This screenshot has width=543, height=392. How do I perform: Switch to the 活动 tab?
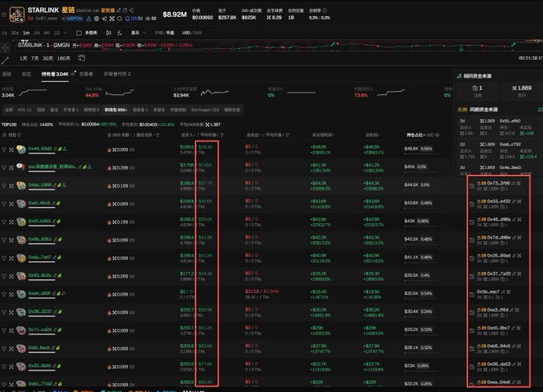(x=6, y=74)
